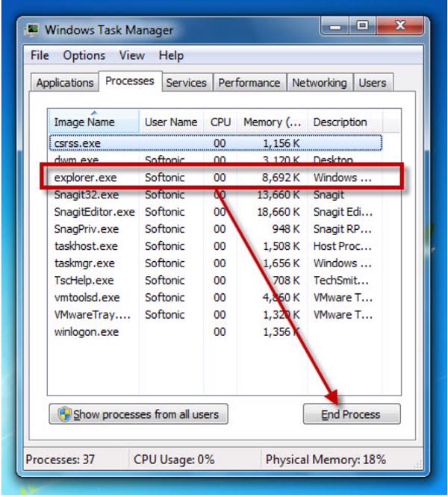Viewport: 448px width, 497px height.
Task: Click the Host Proc... description cell
Action: point(343,246)
